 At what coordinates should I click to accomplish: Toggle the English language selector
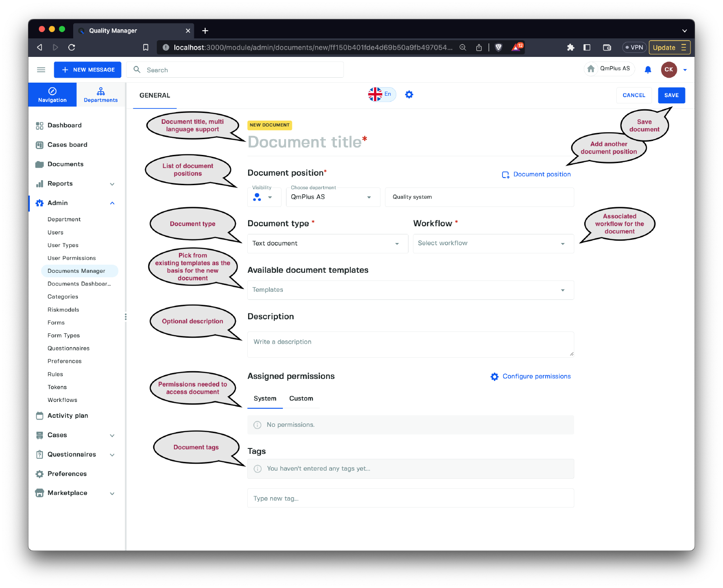pos(381,94)
